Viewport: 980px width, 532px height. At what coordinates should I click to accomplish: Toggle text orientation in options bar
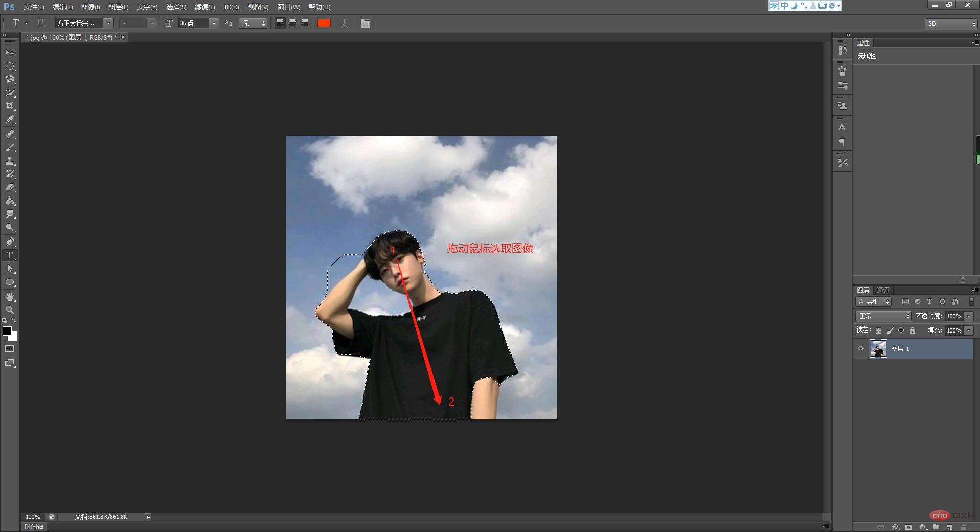41,23
